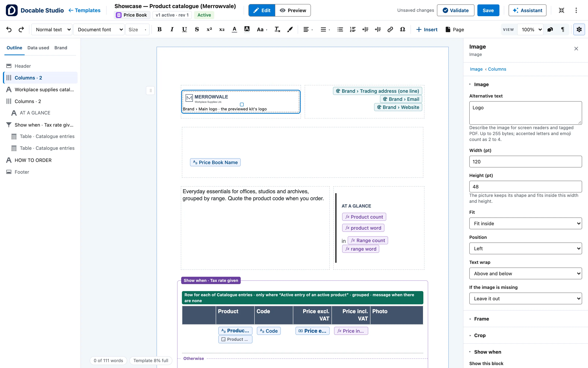Insert a bulleted list

coord(340,29)
